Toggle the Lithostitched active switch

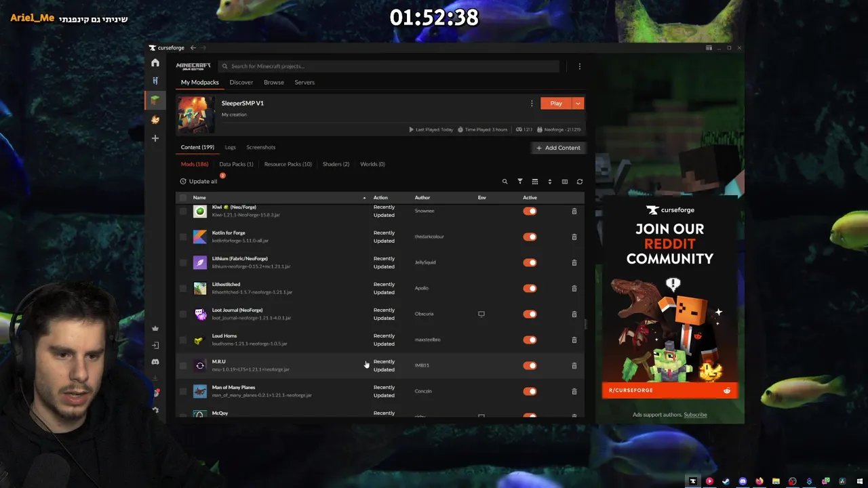pos(530,289)
